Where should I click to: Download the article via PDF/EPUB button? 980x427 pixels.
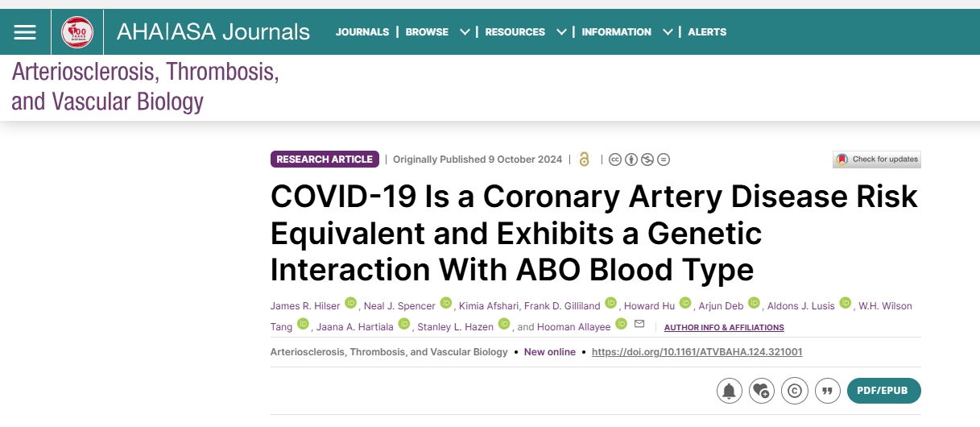[883, 391]
